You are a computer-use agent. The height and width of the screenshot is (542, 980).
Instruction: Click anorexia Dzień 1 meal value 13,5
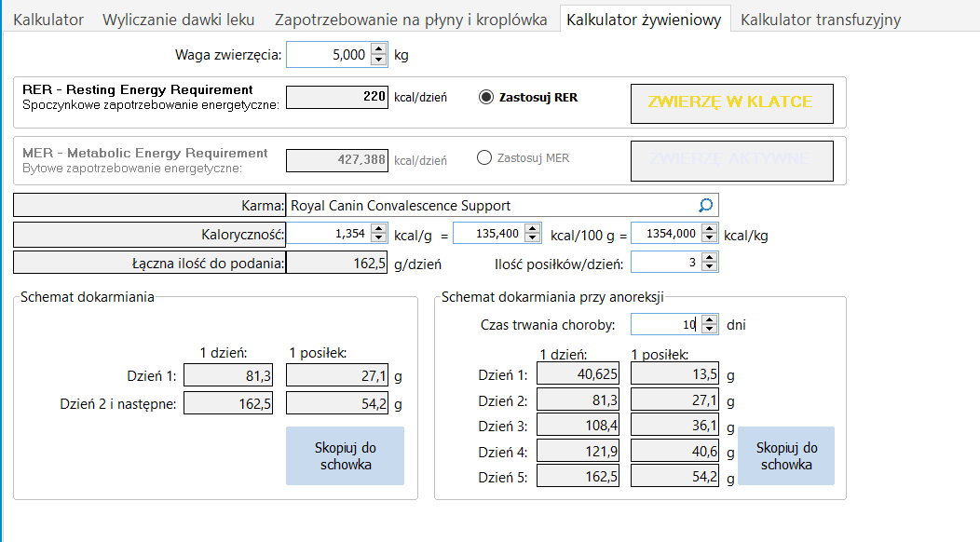[x=675, y=373]
